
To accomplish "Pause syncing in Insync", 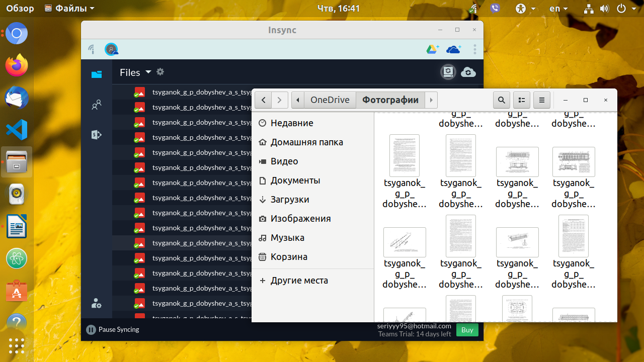I will (113, 330).
